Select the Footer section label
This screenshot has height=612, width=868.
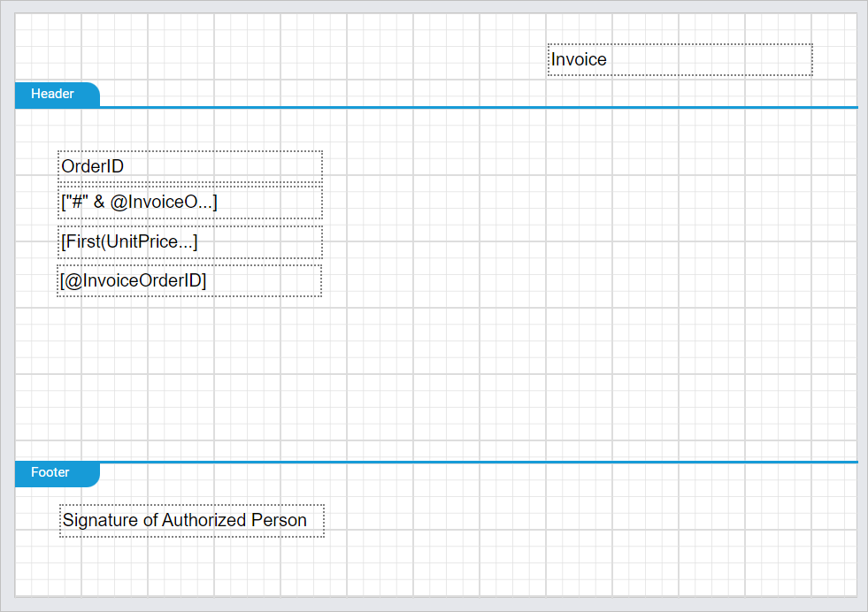[x=57, y=474]
